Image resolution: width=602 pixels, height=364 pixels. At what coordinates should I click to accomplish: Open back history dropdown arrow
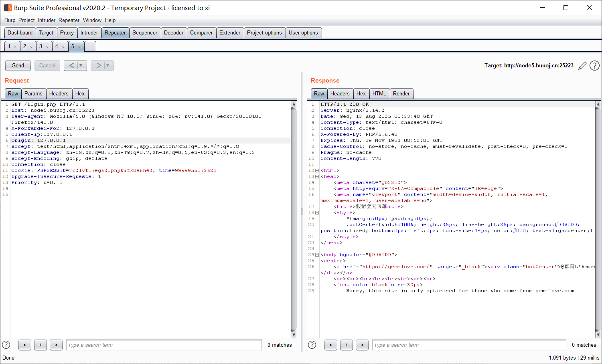81,65
